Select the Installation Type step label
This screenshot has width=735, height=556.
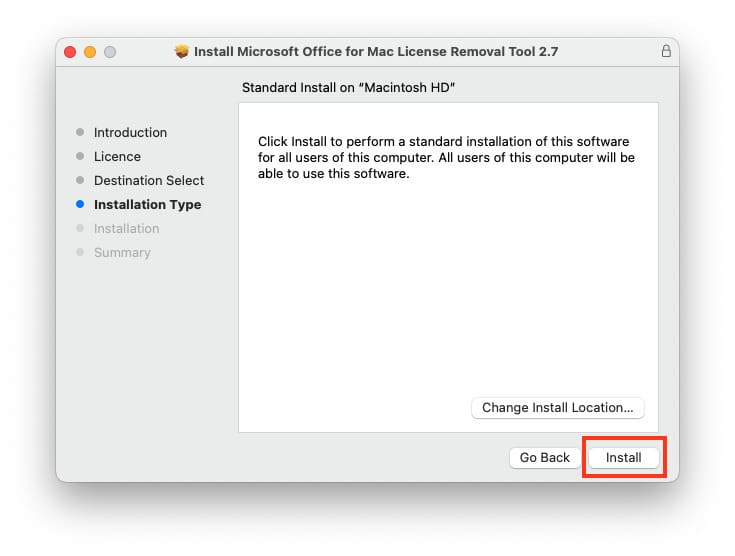(x=147, y=205)
